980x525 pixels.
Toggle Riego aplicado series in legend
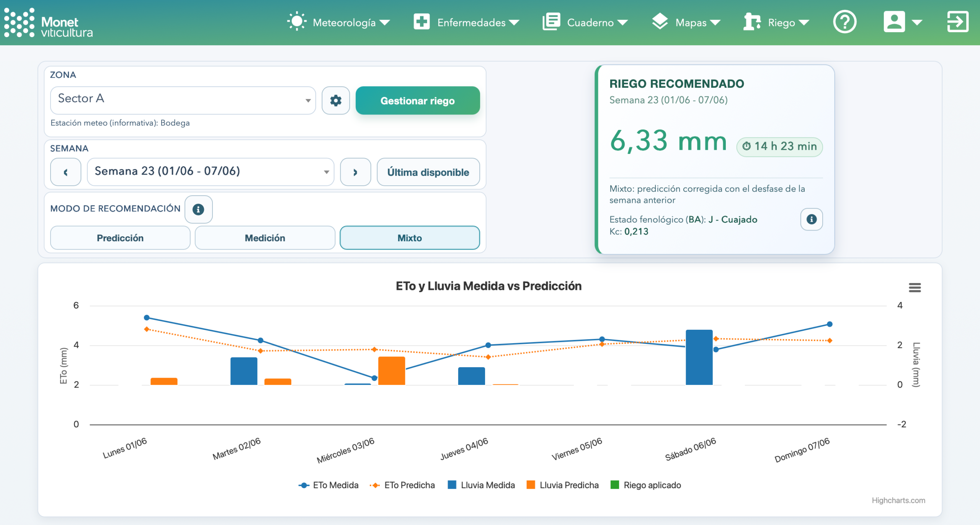(646, 485)
